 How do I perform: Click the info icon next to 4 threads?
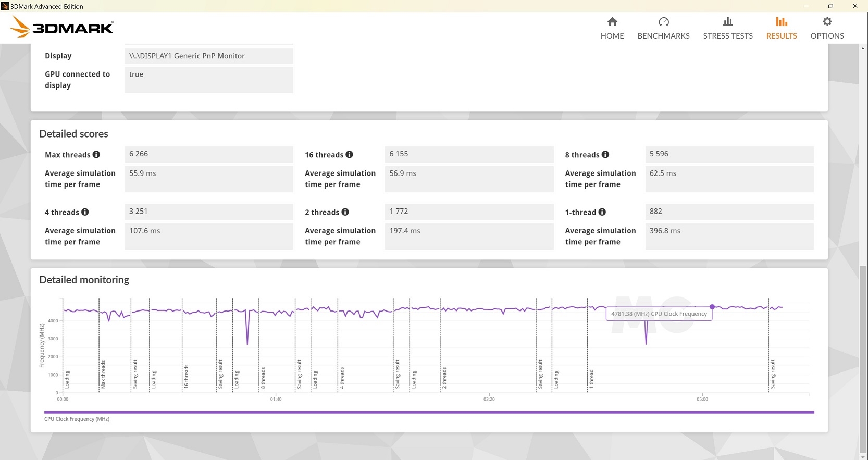[85, 212]
